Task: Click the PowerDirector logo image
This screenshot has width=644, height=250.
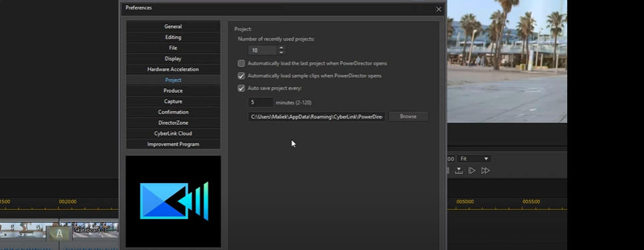Action: tap(174, 201)
